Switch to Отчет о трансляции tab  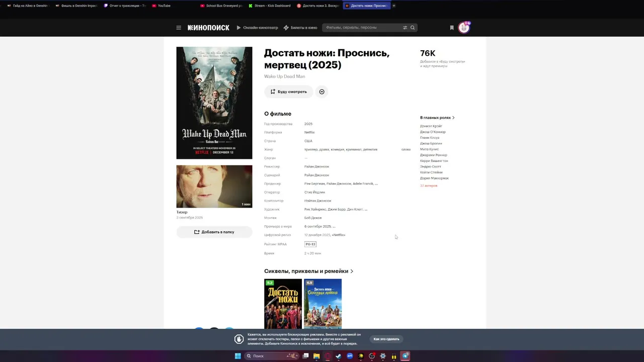pos(124,6)
